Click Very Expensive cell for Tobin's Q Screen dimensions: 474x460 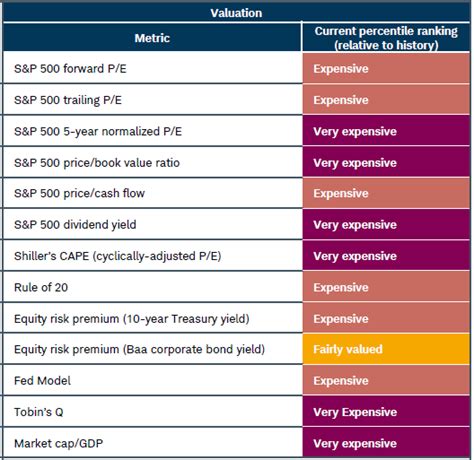[386, 412]
